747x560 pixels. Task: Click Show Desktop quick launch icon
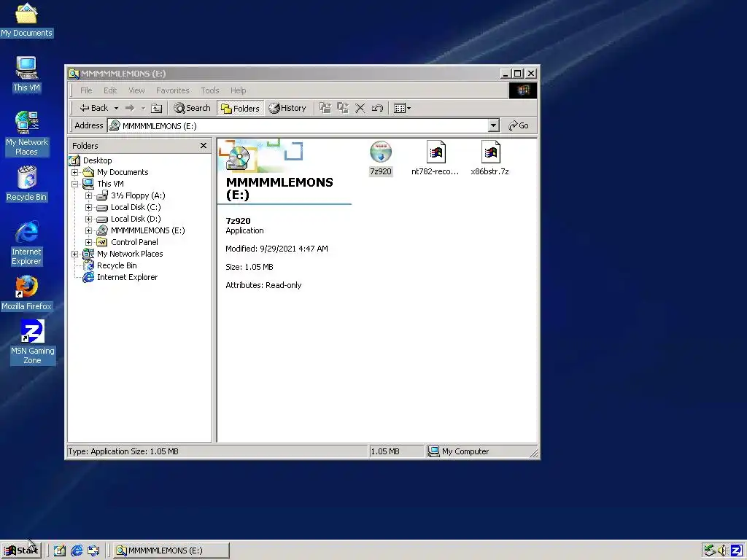(60, 551)
